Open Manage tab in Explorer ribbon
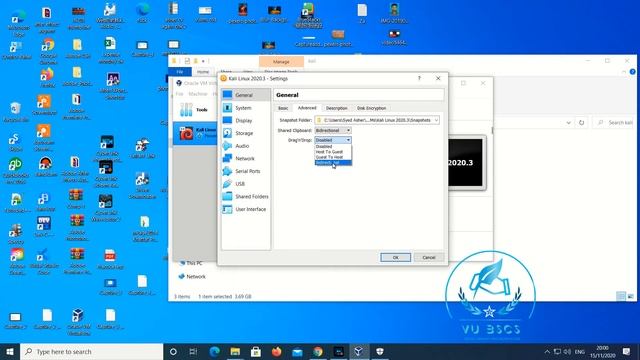The height and width of the screenshot is (360, 640). 281,62
